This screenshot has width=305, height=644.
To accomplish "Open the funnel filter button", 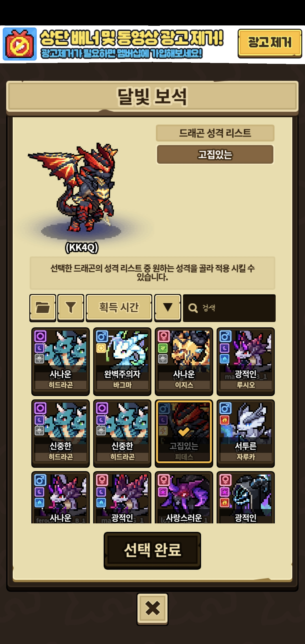I will click(x=71, y=308).
